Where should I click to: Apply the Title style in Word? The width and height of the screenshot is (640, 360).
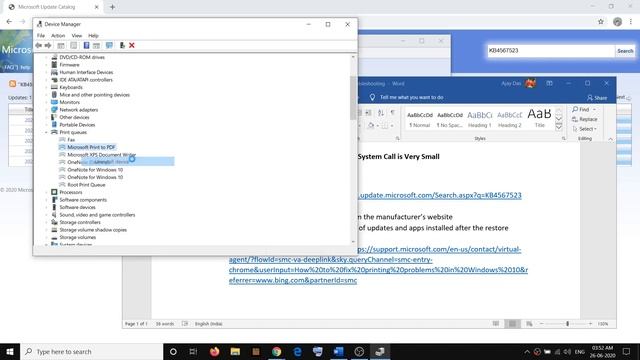tap(540, 119)
